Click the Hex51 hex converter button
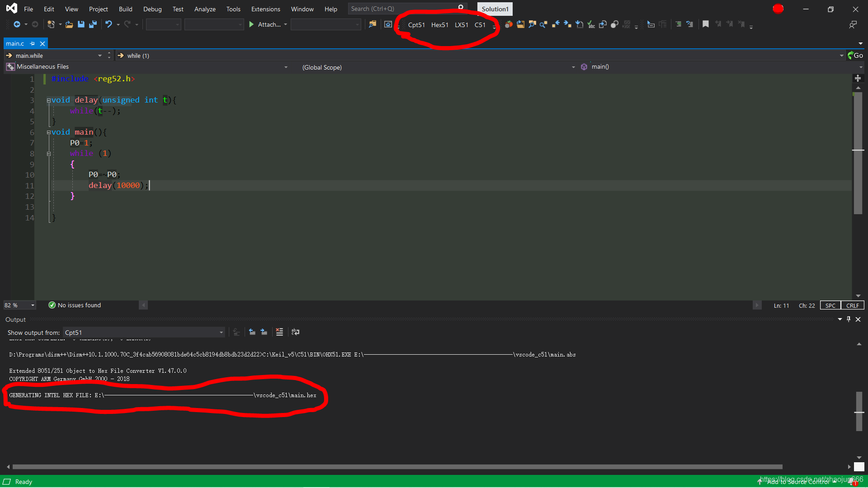This screenshot has height=488, width=868. pos(439,24)
